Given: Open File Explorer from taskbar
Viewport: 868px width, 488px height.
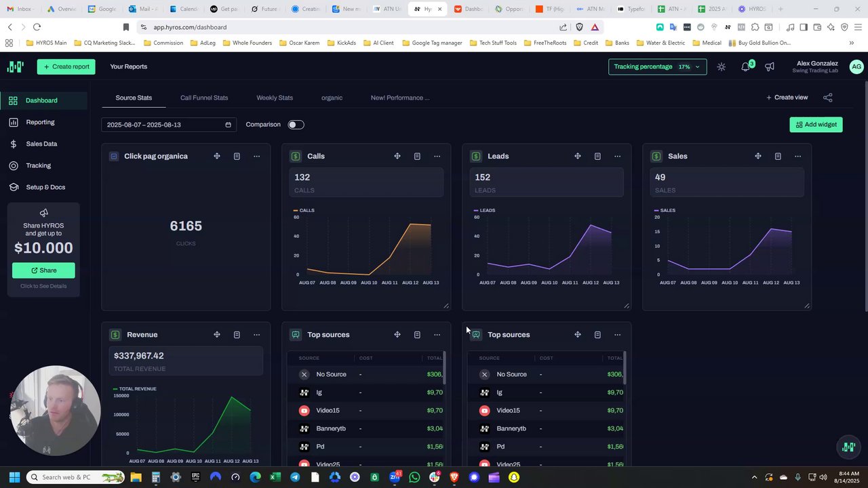Looking at the screenshot, I should pyautogui.click(x=136, y=477).
